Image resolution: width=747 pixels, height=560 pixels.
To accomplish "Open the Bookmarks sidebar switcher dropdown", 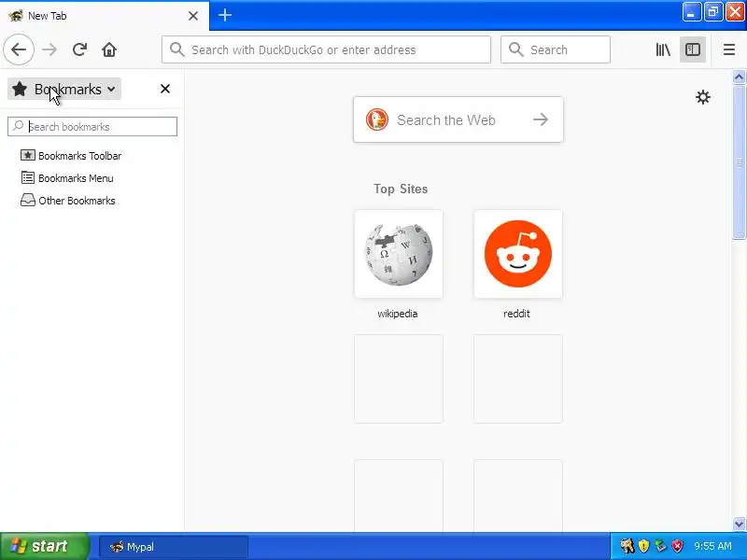I will (64, 89).
